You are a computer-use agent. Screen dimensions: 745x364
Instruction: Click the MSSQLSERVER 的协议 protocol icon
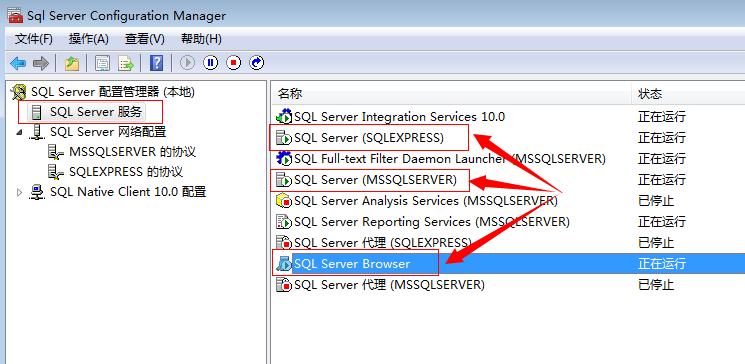point(56,153)
